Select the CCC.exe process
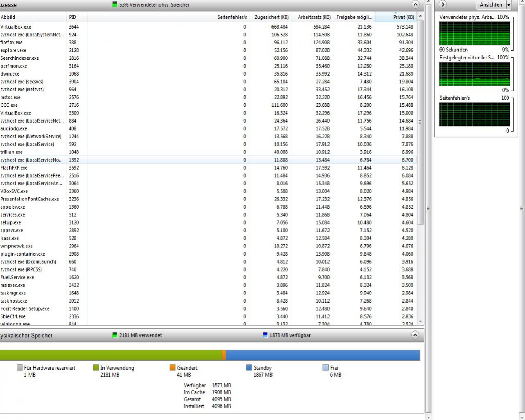The image size is (525, 420). 208,105
